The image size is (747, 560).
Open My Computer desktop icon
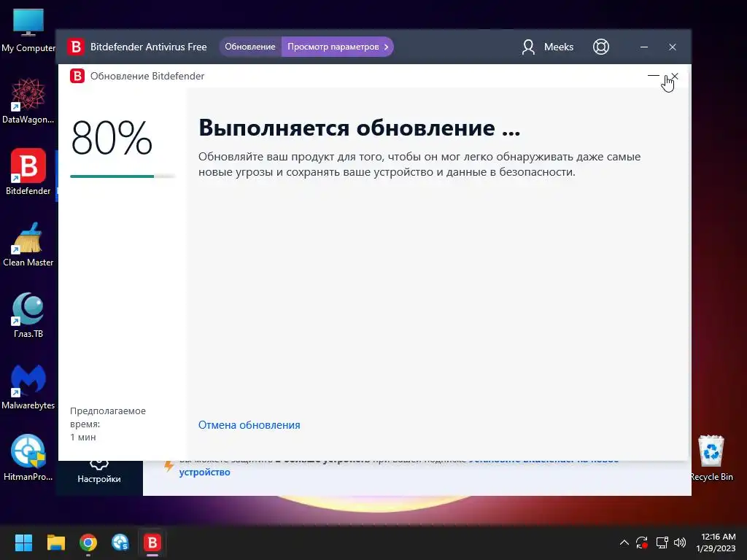[x=28, y=31]
